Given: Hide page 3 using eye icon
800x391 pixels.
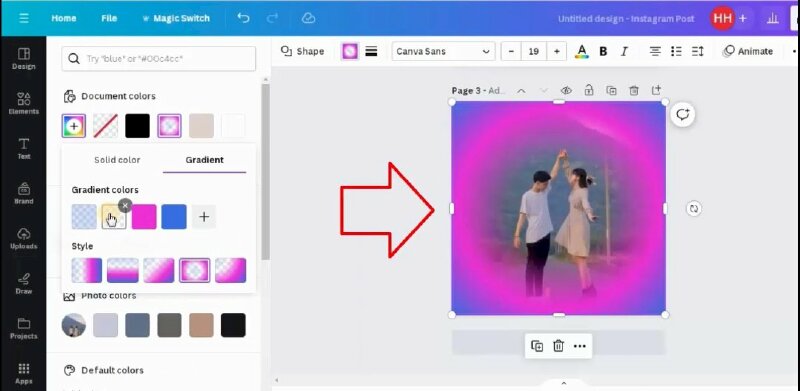Looking at the screenshot, I should tap(566, 90).
